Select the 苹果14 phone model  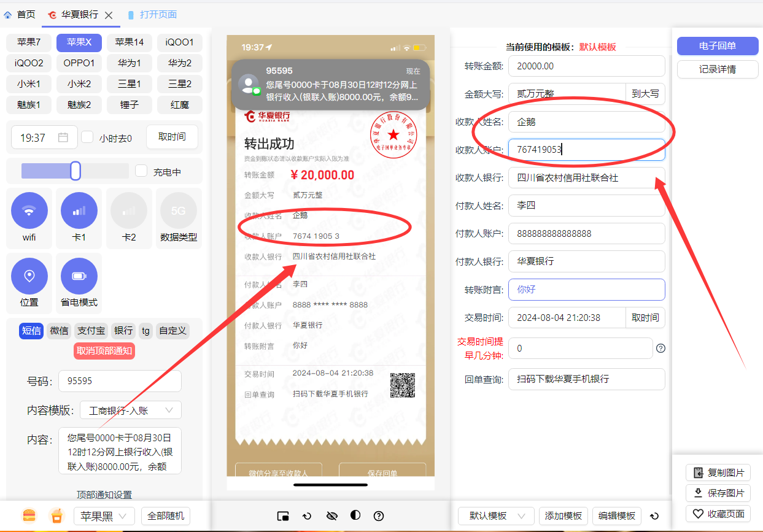[x=130, y=42]
